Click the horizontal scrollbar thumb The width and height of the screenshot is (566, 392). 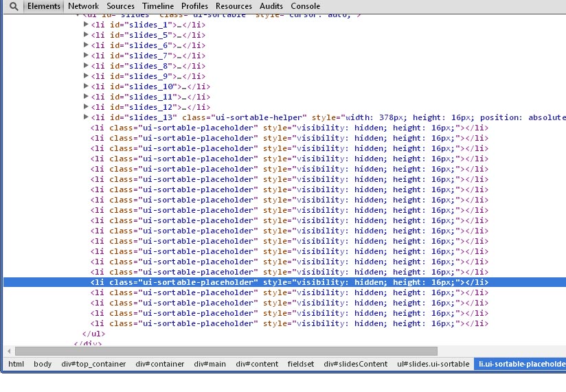pyautogui.click(x=227, y=351)
